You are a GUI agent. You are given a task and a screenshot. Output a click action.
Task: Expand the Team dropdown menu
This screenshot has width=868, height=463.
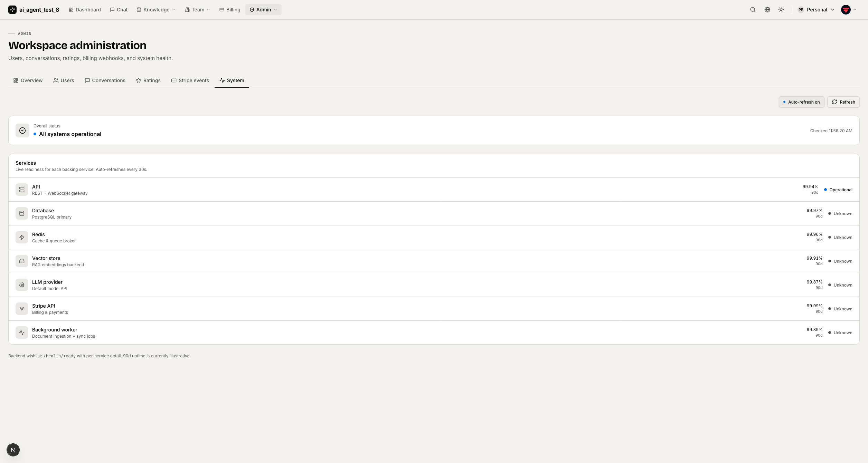tap(197, 10)
